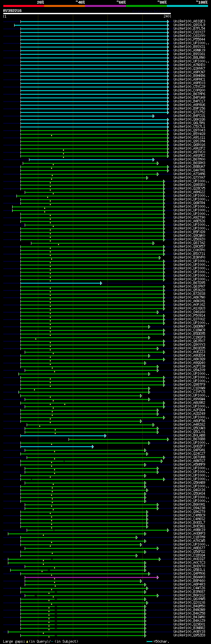Select the UniRef100_Q6L5M1 label

189,123
